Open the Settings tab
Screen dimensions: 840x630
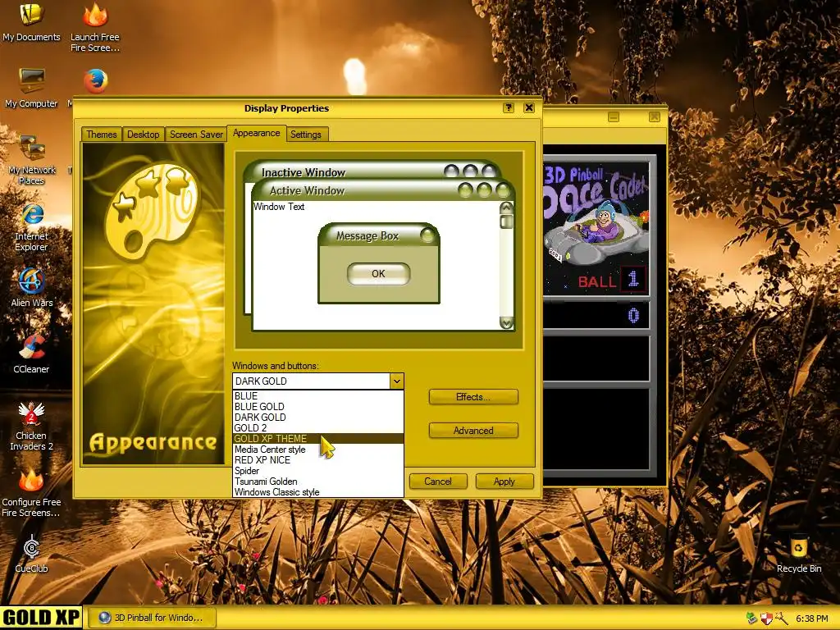(305, 134)
